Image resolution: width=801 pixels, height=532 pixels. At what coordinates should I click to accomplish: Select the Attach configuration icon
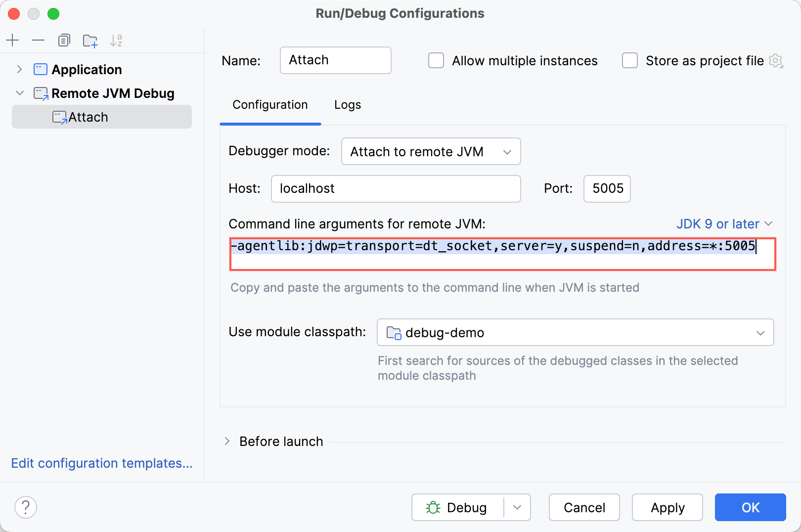59,117
